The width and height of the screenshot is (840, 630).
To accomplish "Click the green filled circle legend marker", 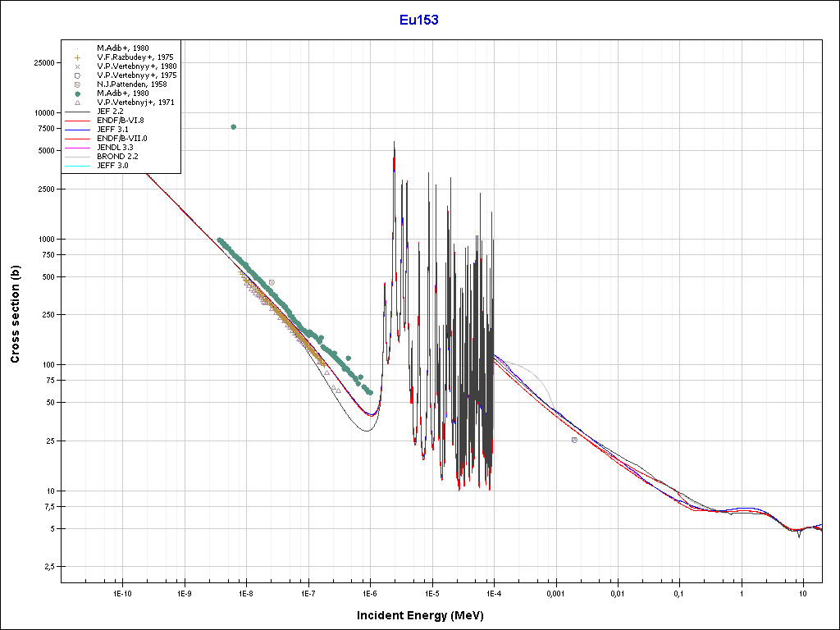I will point(77,94).
